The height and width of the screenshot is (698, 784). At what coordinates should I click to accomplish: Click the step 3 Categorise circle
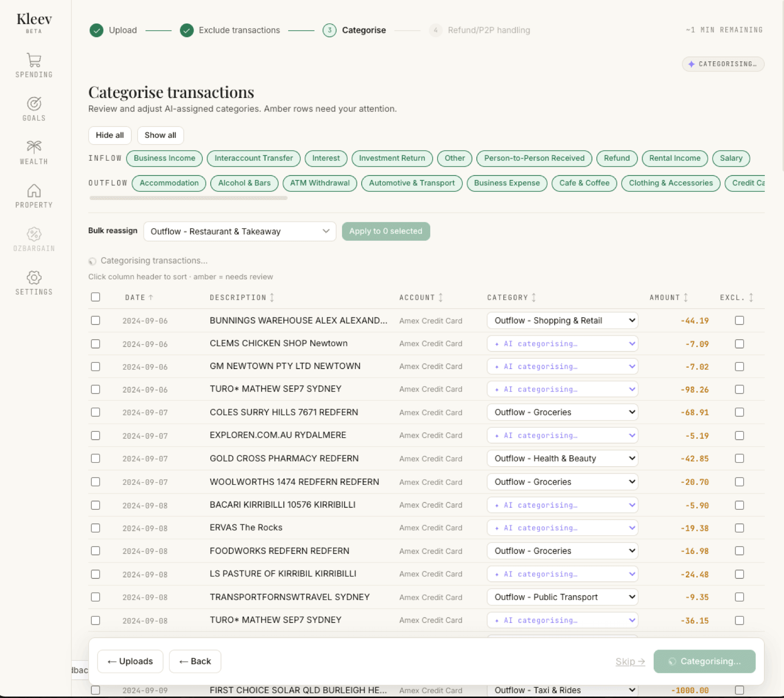[x=330, y=30]
